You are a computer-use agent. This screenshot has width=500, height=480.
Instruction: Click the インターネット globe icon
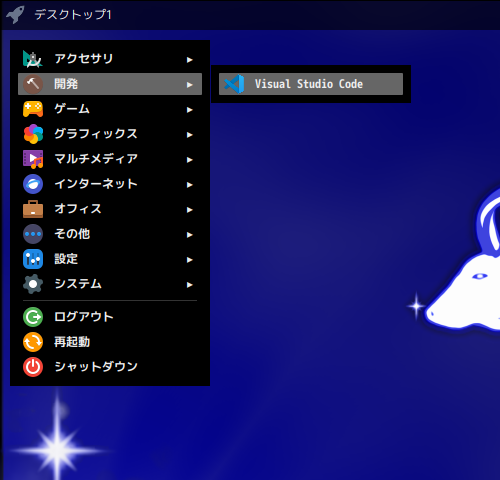point(33,184)
